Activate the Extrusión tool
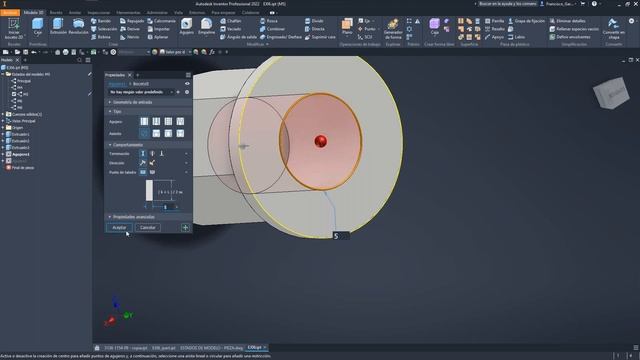The width and height of the screenshot is (640, 360). pos(58,27)
